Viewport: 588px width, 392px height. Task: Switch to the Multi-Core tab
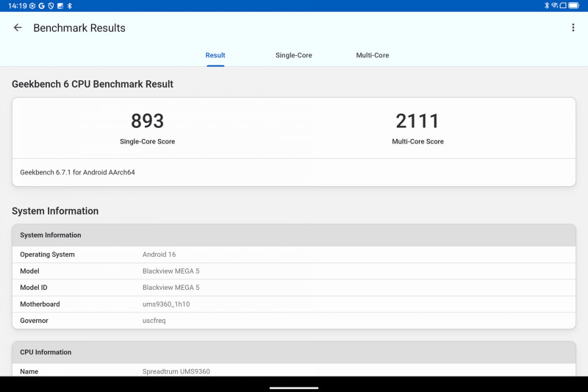click(x=373, y=55)
